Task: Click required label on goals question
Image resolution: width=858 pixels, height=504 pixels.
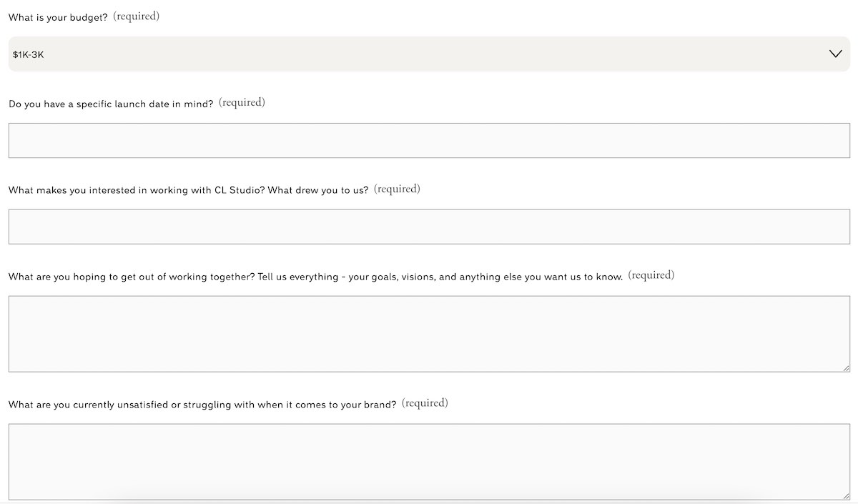Action: pos(651,275)
